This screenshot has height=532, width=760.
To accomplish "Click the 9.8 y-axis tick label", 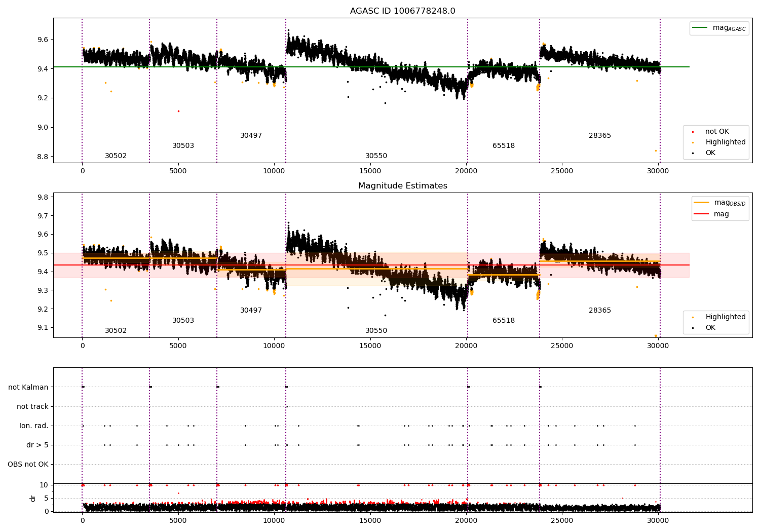I will tap(43, 198).
